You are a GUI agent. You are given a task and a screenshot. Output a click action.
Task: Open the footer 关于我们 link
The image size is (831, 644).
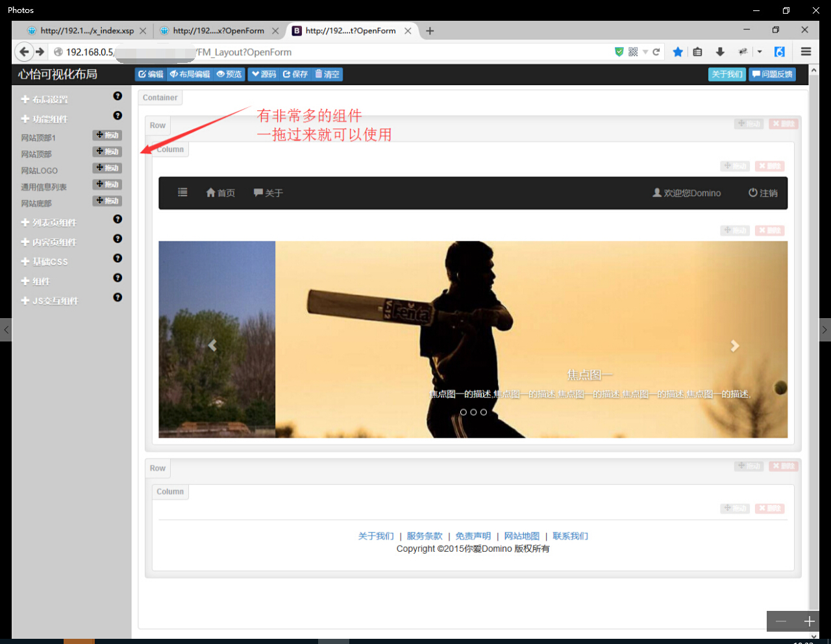pyautogui.click(x=376, y=536)
